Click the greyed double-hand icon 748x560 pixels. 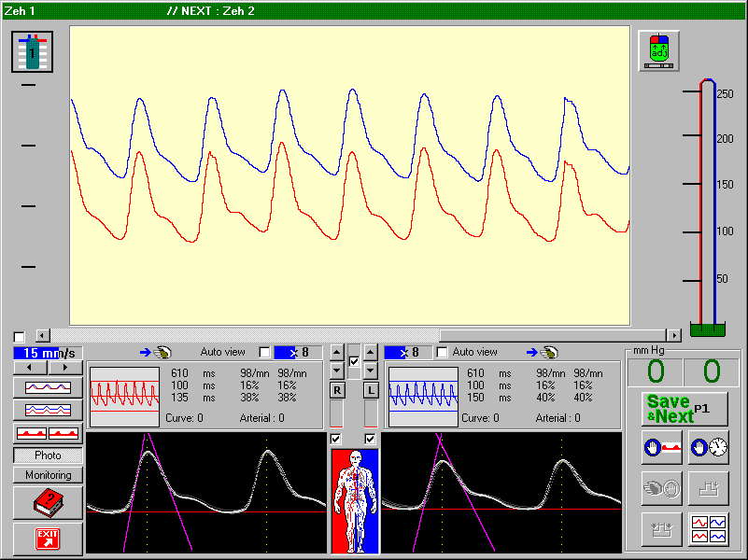[x=662, y=488]
